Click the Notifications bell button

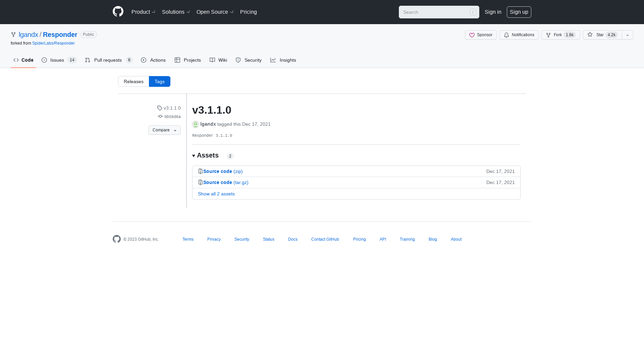point(519,35)
